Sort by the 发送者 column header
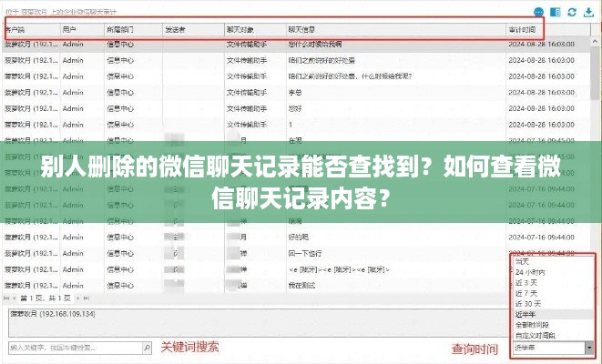The width and height of the screenshot is (602, 364). tap(175, 29)
